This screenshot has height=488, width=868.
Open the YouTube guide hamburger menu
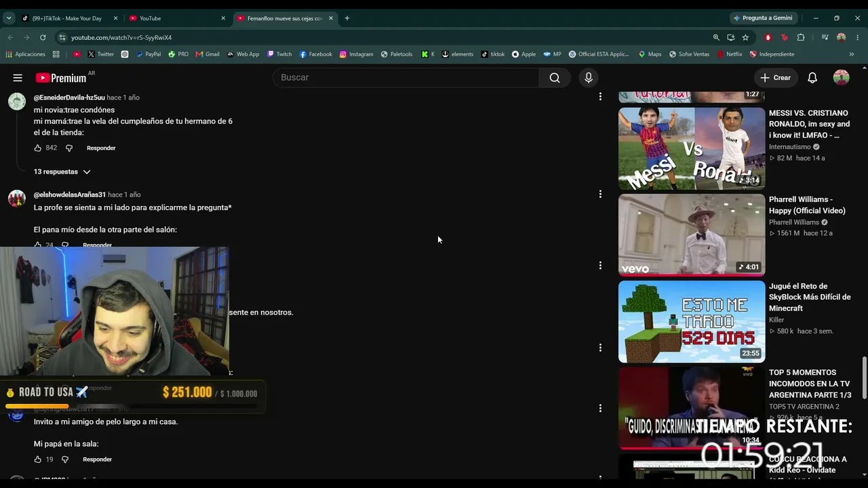point(18,78)
